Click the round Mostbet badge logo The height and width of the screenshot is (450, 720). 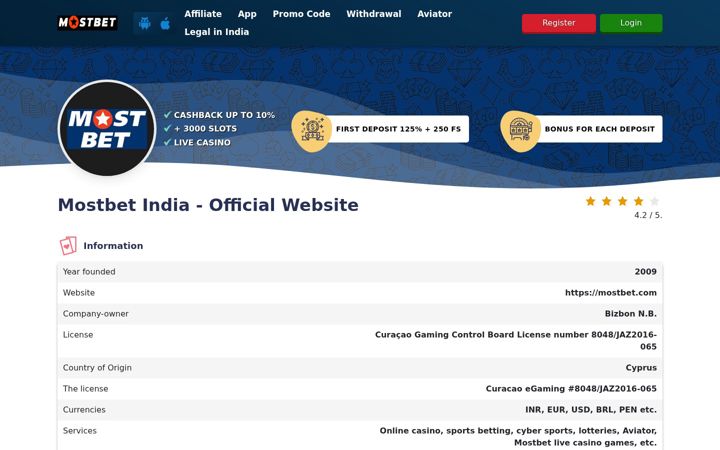[x=107, y=129]
